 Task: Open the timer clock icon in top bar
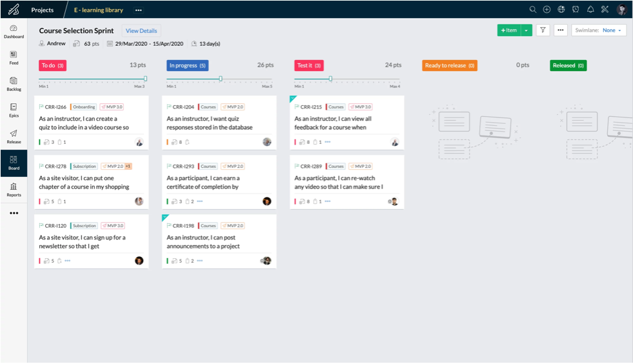pos(576,10)
